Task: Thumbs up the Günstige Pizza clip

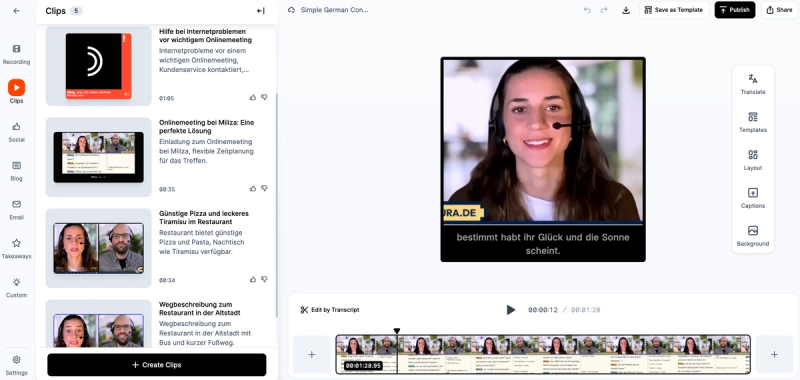Action: coord(253,280)
